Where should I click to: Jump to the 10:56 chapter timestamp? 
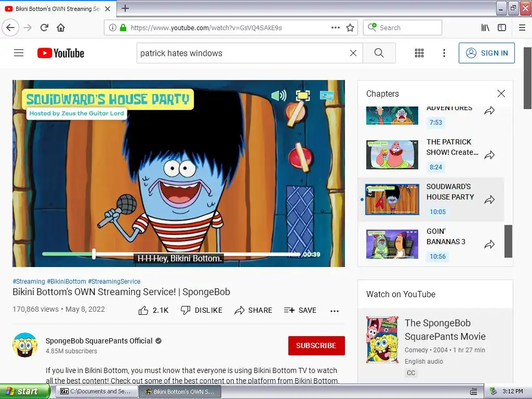pyautogui.click(x=437, y=257)
